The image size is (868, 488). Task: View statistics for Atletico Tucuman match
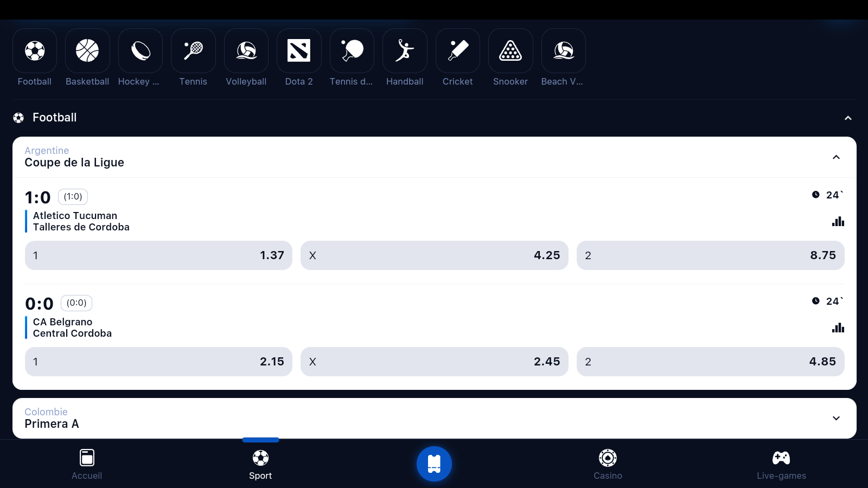click(x=838, y=221)
